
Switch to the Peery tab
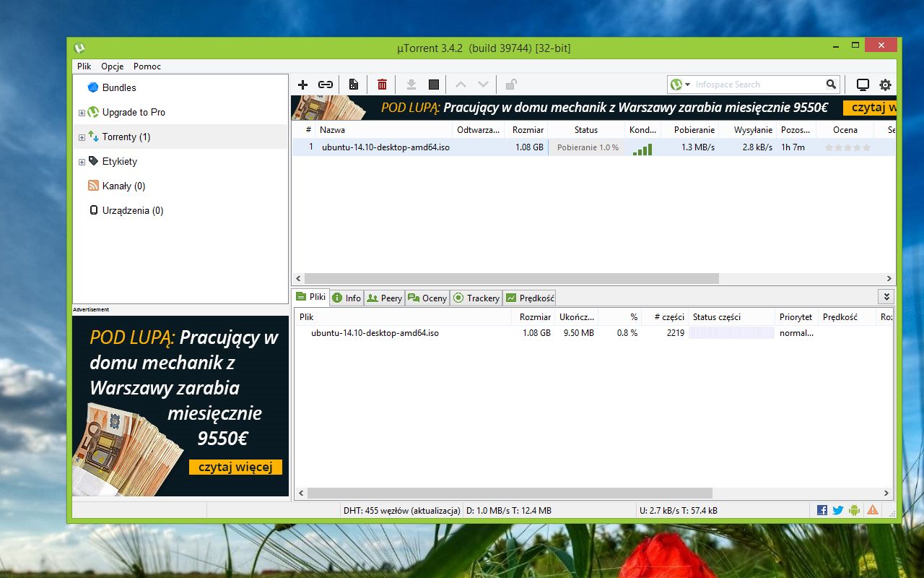pos(383,298)
